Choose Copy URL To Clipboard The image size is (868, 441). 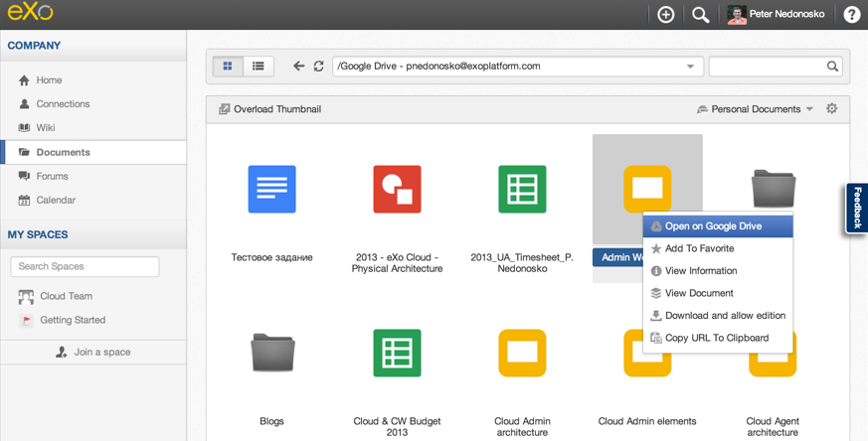click(718, 338)
